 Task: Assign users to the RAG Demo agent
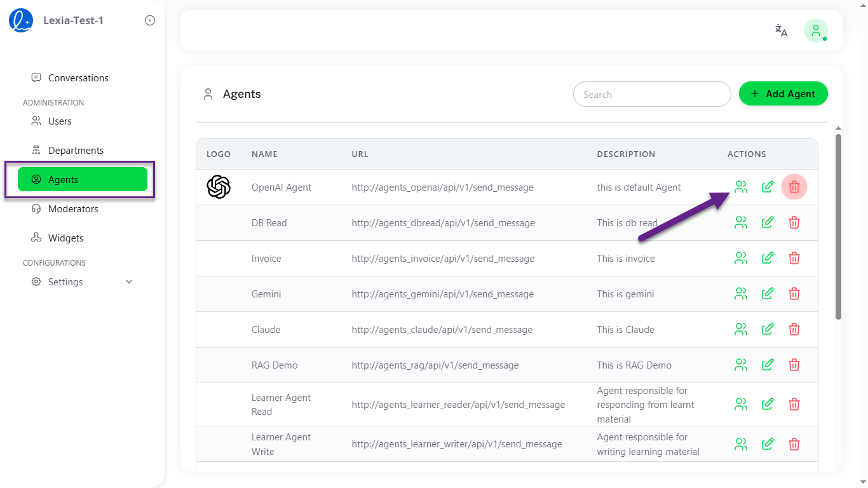click(740, 365)
